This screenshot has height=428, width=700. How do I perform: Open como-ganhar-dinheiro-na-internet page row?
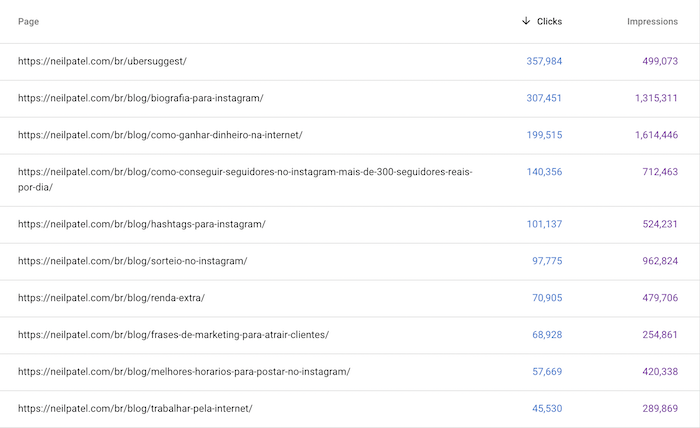click(350, 135)
